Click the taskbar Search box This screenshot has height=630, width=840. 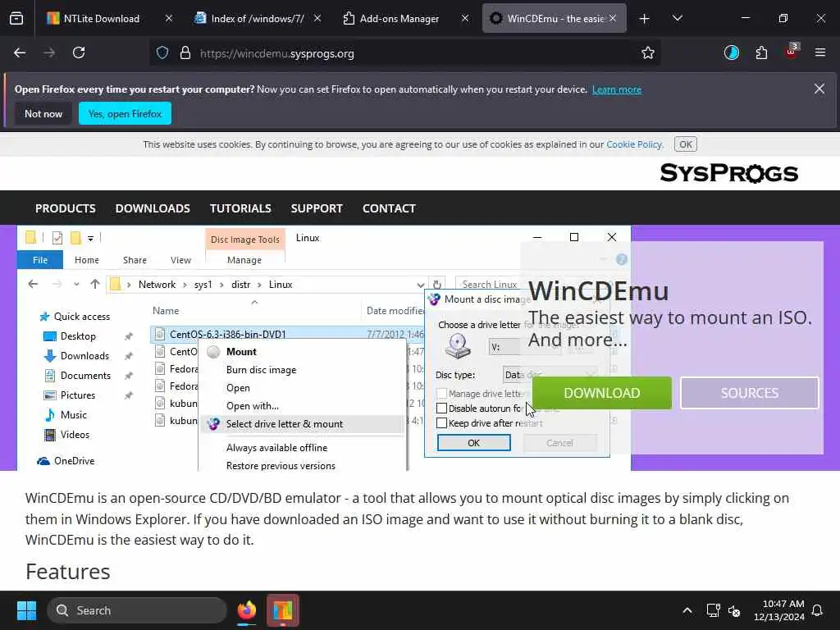[x=137, y=610]
